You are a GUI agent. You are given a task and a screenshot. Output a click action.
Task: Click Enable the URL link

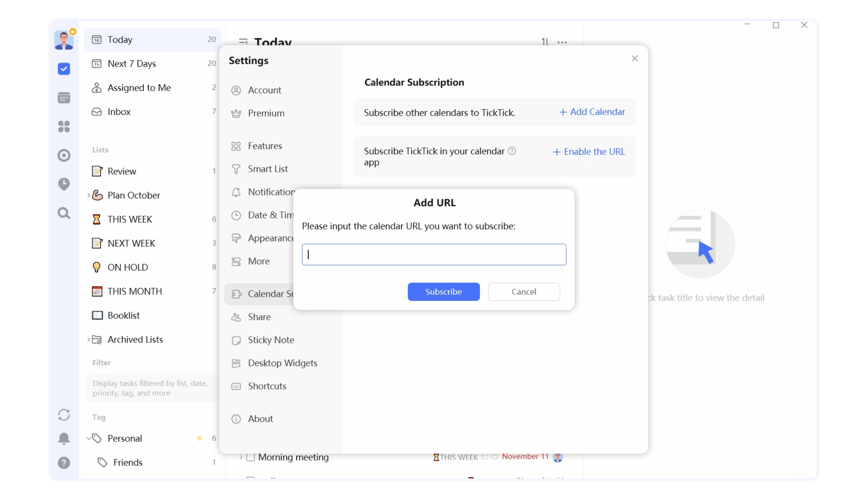589,152
